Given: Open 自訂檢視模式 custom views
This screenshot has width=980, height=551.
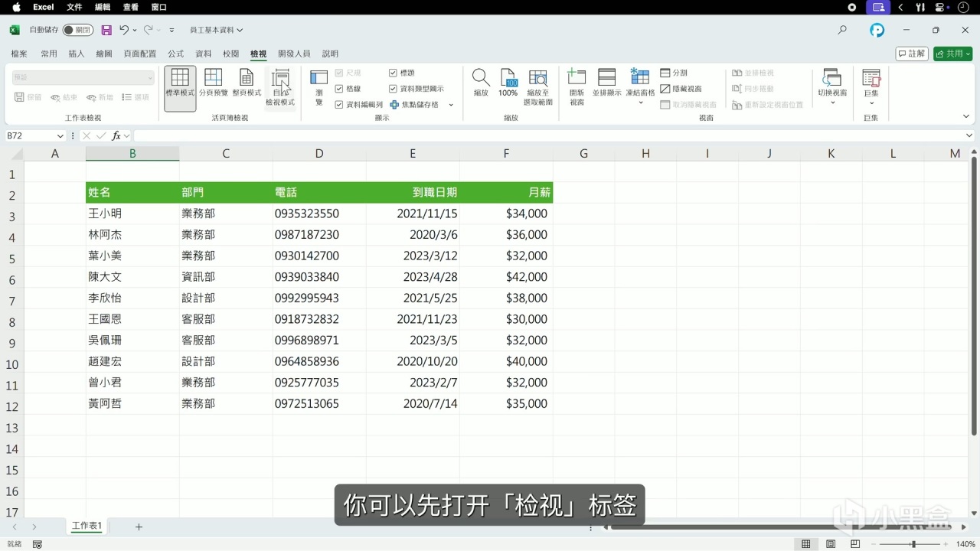Looking at the screenshot, I should [280, 87].
